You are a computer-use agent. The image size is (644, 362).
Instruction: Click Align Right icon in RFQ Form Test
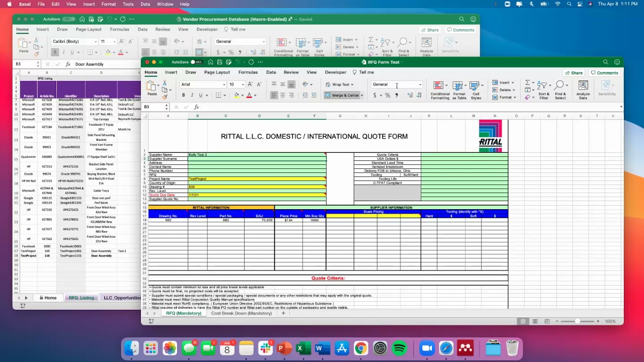tap(291, 95)
